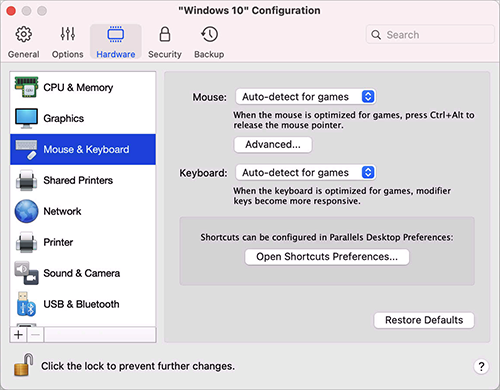Add a hardware device with plus button
500x390 pixels.
19,334
